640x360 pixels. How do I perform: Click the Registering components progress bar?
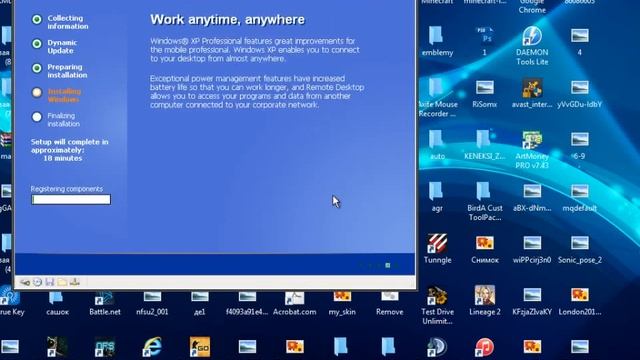(71, 200)
